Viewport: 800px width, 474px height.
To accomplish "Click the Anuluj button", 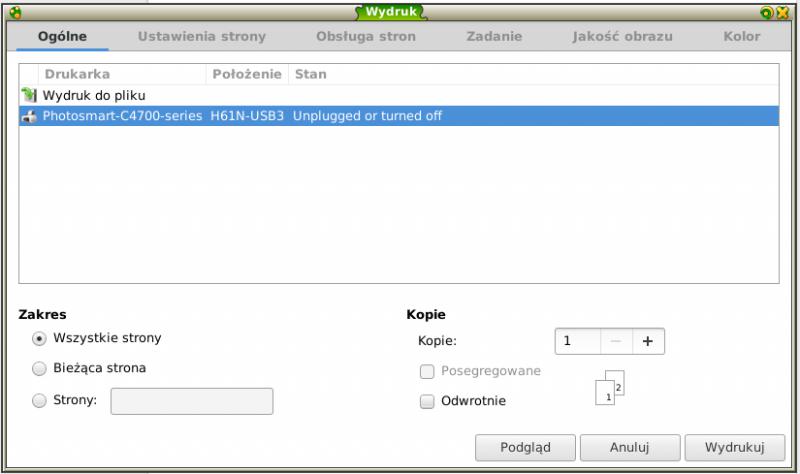I will (630, 446).
